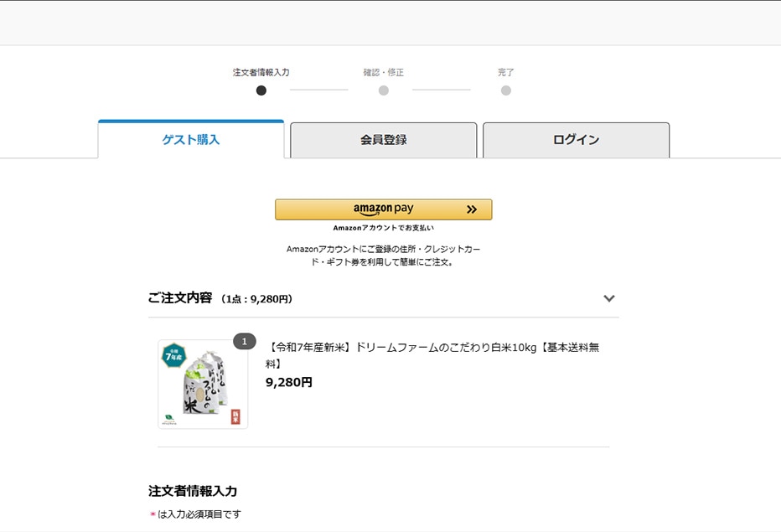Click the 完了 step label
The image size is (781, 532).
coord(506,73)
